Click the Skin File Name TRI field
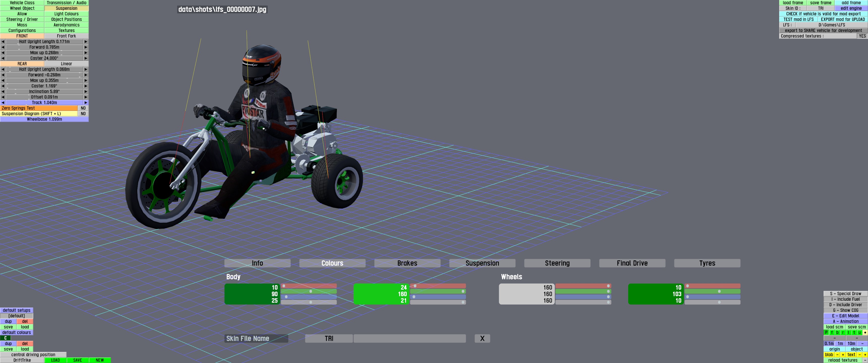The width and height of the screenshot is (868, 363). click(329, 338)
